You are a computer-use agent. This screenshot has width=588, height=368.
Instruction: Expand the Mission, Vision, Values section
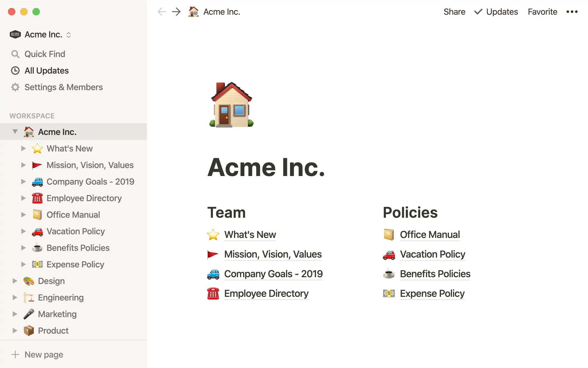pyautogui.click(x=23, y=165)
